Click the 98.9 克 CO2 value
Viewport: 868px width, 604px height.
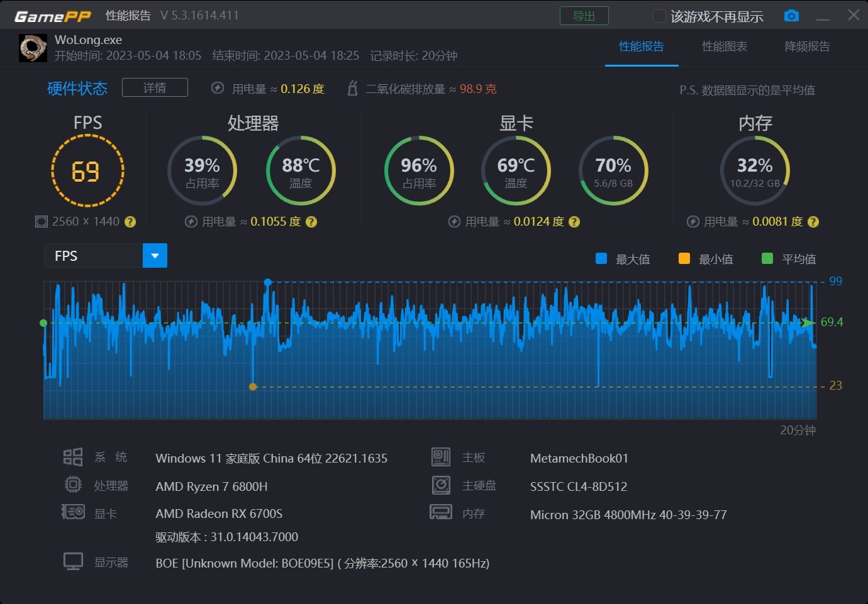[x=478, y=89]
